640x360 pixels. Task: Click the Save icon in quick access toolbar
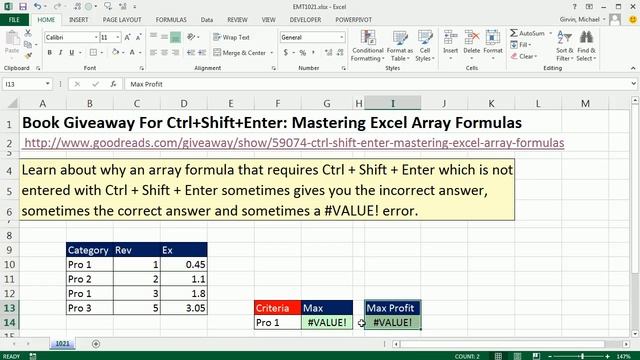(x=22, y=7)
